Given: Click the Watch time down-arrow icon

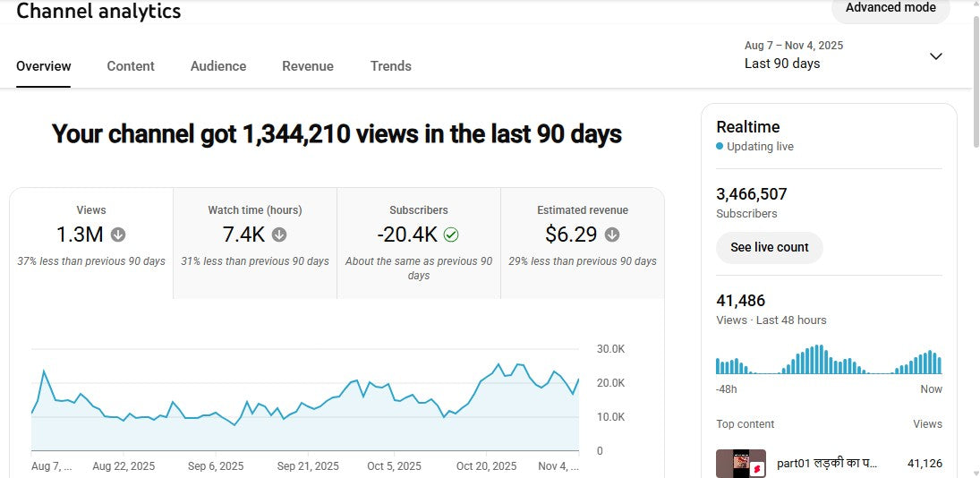Looking at the screenshot, I should (279, 235).
